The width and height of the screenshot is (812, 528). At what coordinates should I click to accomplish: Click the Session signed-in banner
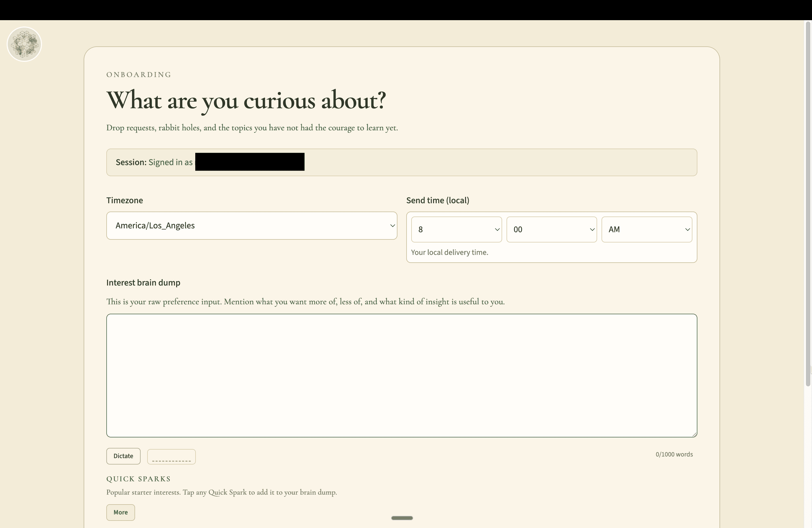coord(402,162)
